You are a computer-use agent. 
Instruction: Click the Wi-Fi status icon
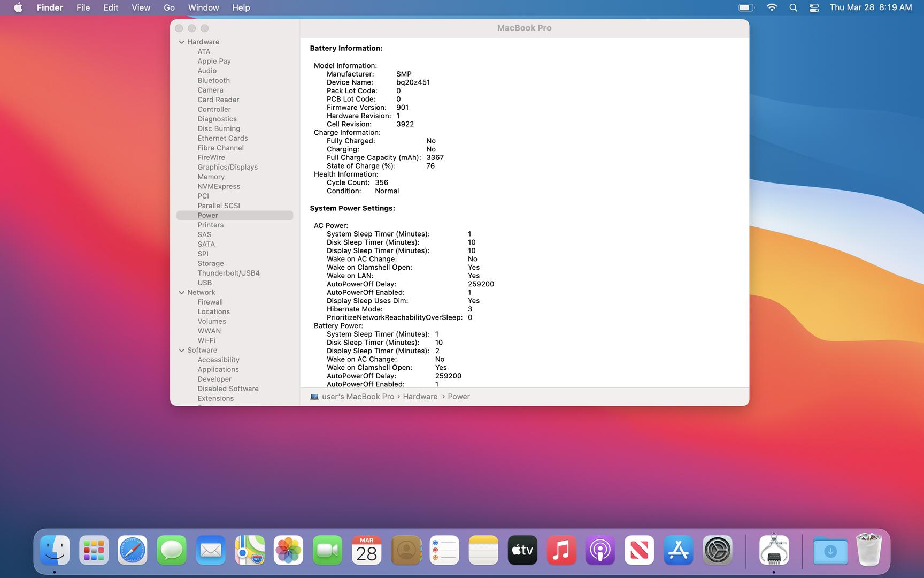[771, 7]
